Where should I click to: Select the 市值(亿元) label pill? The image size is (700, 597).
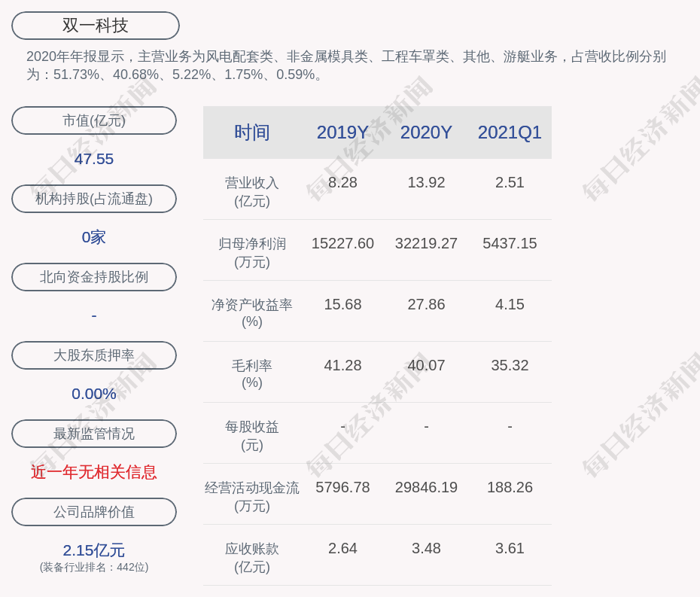point(94,120)
